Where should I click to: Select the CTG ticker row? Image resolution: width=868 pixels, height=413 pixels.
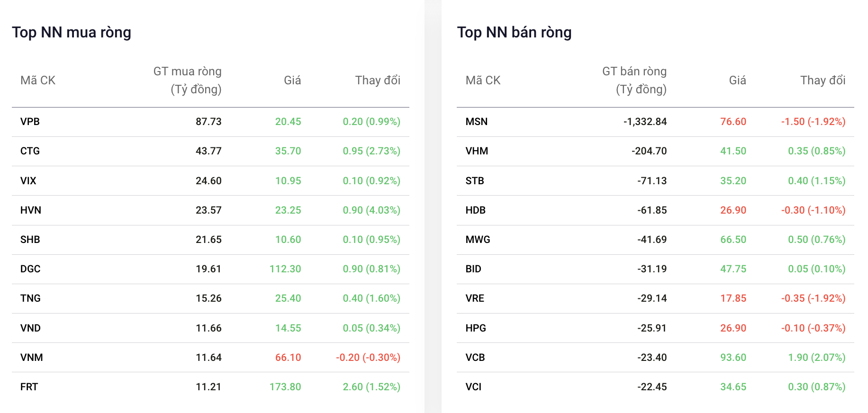point(210,151)
